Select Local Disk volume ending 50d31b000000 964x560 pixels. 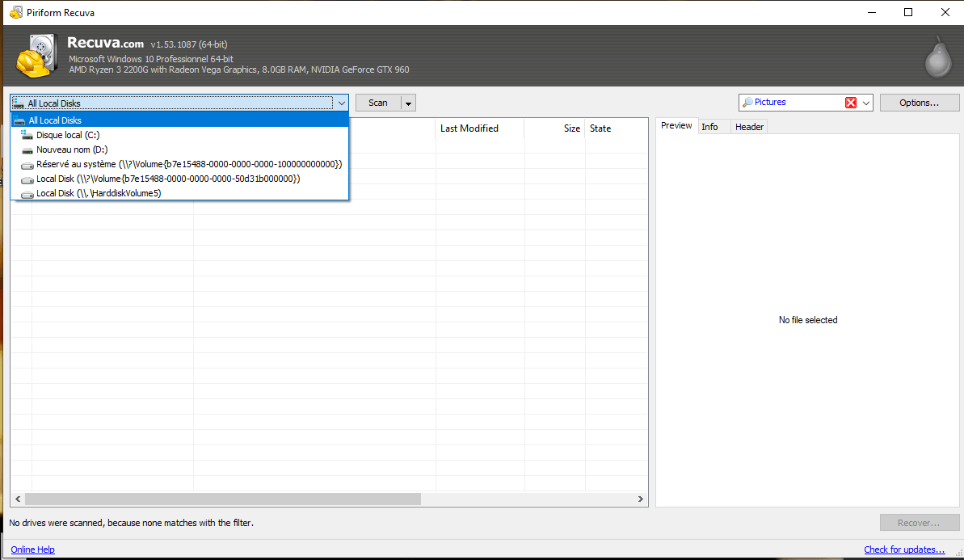tap(179, 179)
